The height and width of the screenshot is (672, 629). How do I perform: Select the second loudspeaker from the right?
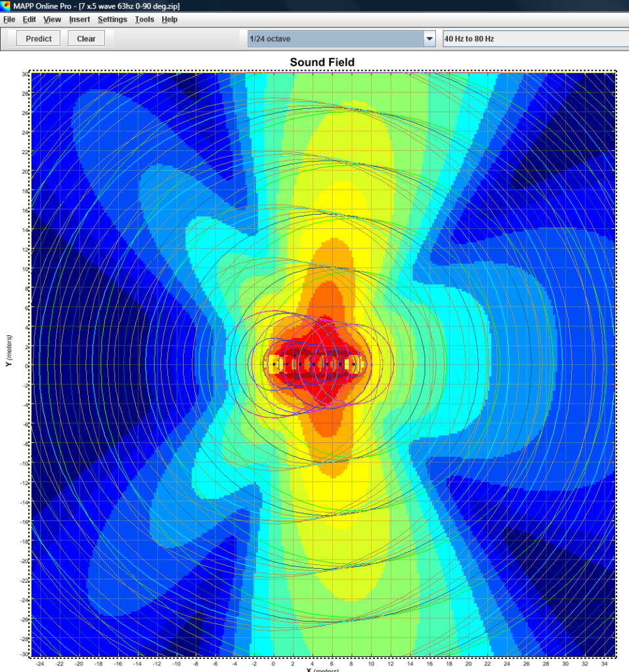(x=340, y=364)
